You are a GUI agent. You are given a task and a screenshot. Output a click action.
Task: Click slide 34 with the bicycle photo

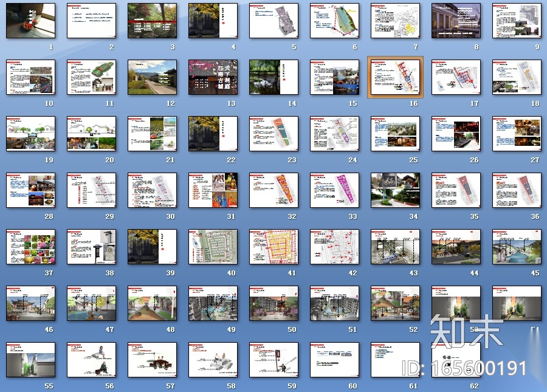(395, 190)
